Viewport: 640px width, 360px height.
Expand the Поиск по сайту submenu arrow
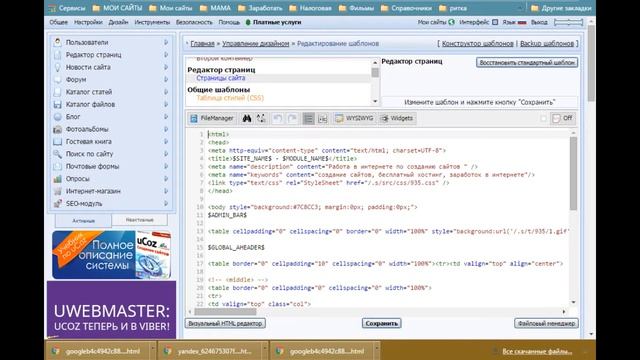coord(166,154)
